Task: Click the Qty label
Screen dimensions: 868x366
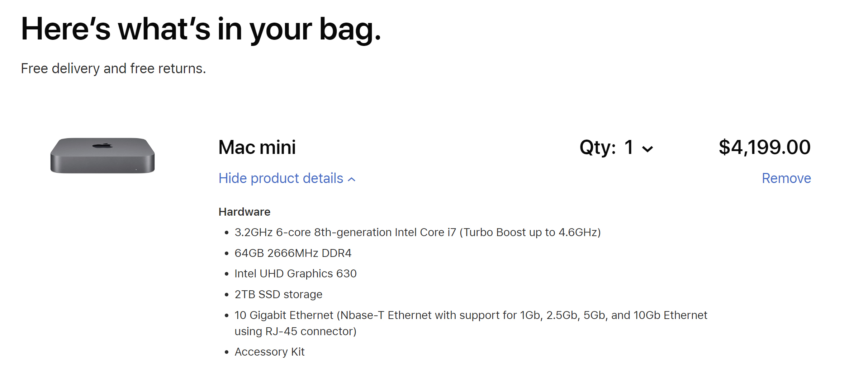Action: pos(597,147)
